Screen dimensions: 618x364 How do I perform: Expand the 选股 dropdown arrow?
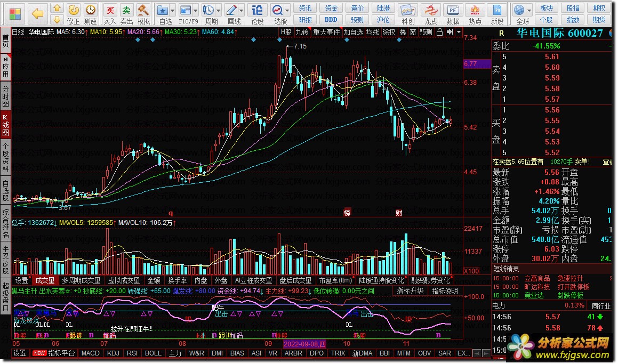tap(287, 10)
